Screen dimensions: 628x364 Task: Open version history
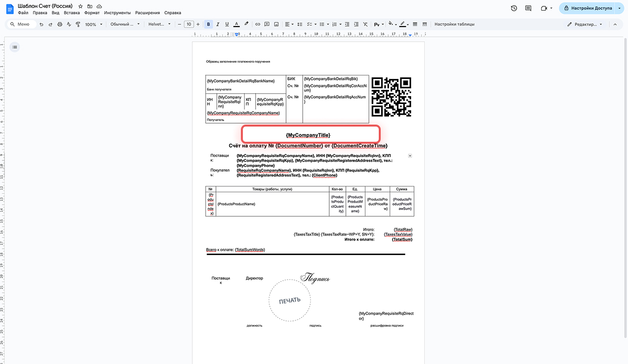click(x=514, y=8)
